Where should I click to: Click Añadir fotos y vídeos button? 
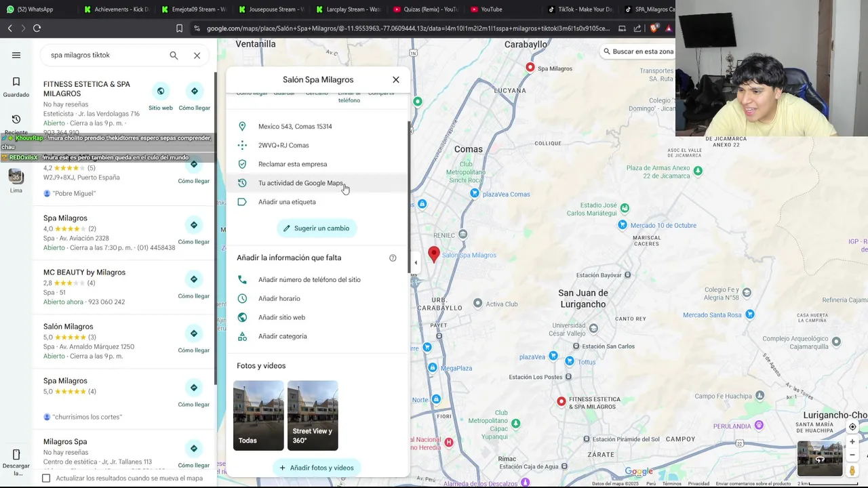pyautogui.click(x=317, y=468)
